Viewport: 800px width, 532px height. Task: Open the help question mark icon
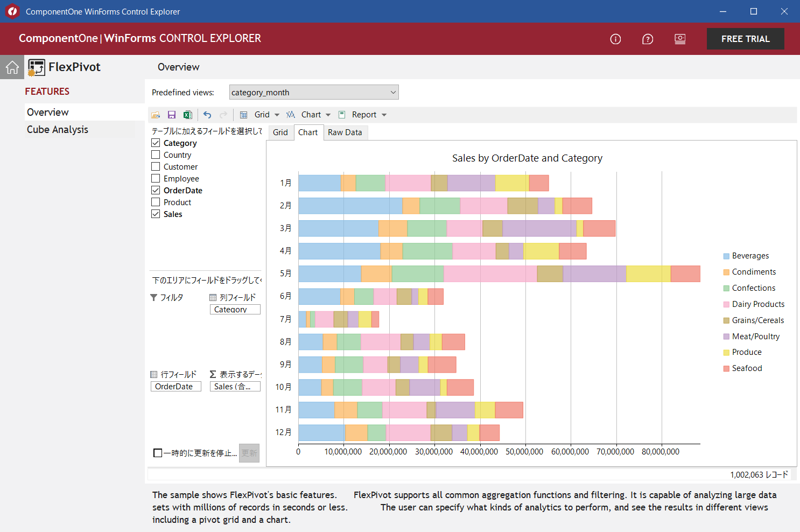click(x=648, y=39)
